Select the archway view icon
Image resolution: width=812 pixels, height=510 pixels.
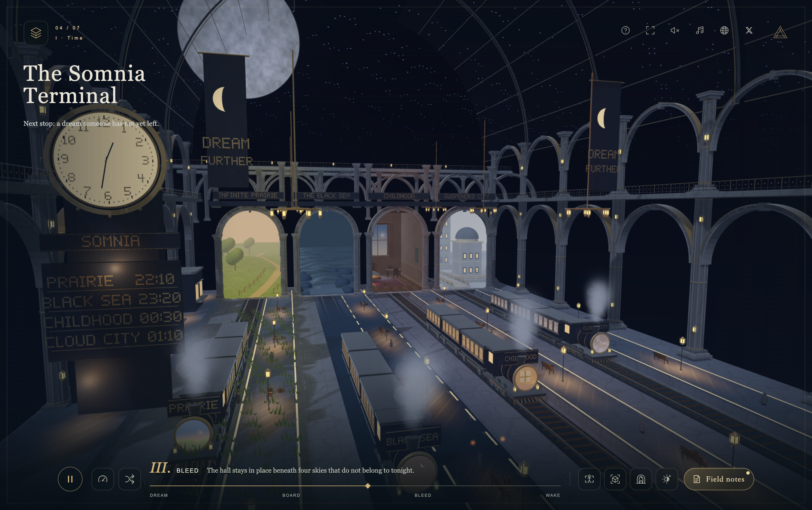coord(641,479)
